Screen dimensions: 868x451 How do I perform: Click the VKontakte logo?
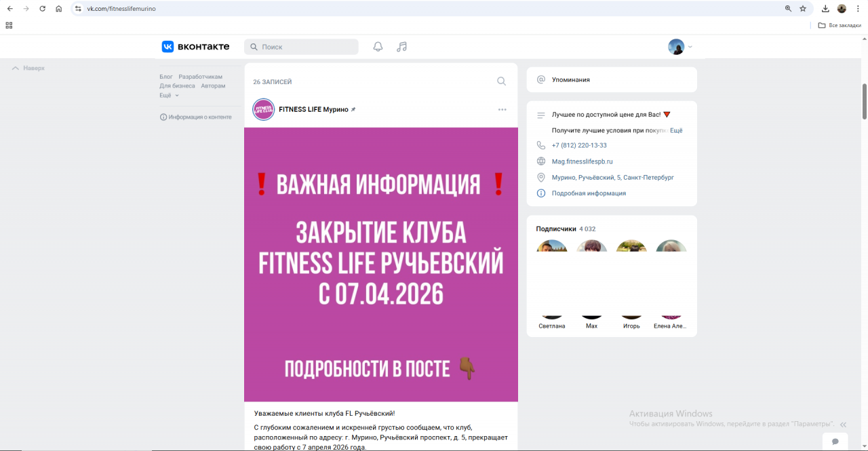point(195,47)
